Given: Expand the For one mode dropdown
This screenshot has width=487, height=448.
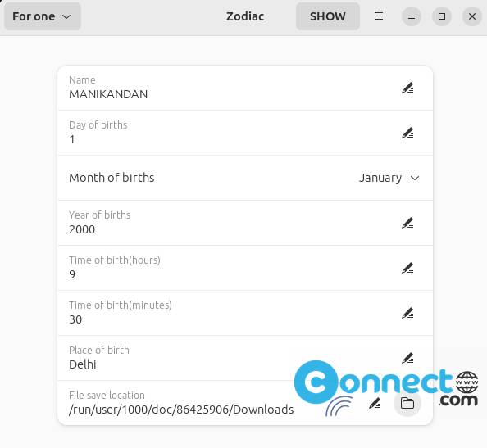Looking at the screenshot, I should pyautogui.click(x=43, y=16).
